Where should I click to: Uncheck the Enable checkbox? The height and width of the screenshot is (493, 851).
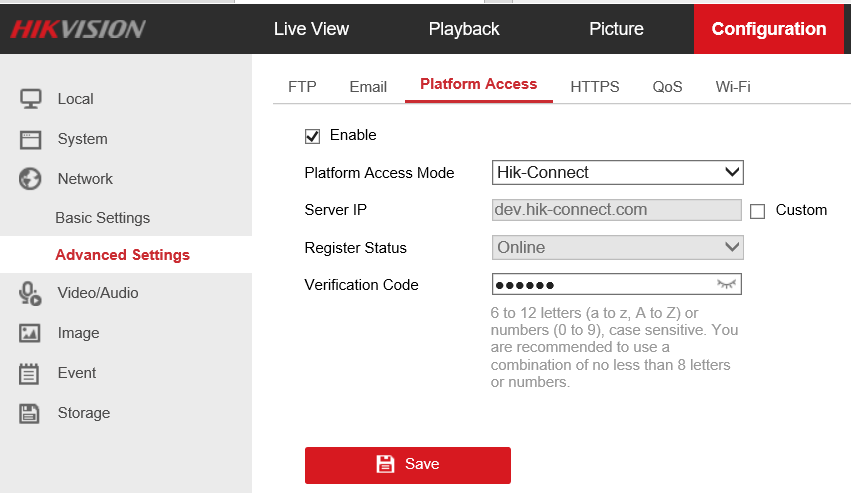pyautogui.click(x=313, y=135)
